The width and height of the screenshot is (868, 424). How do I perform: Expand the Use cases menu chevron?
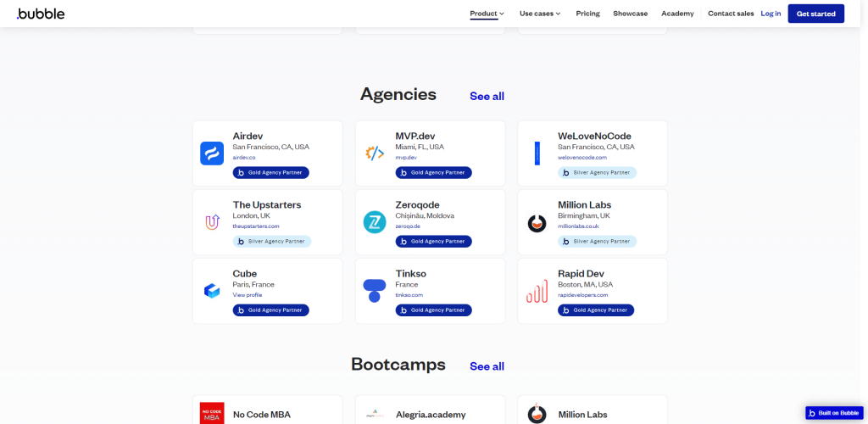tap(558, 14)
